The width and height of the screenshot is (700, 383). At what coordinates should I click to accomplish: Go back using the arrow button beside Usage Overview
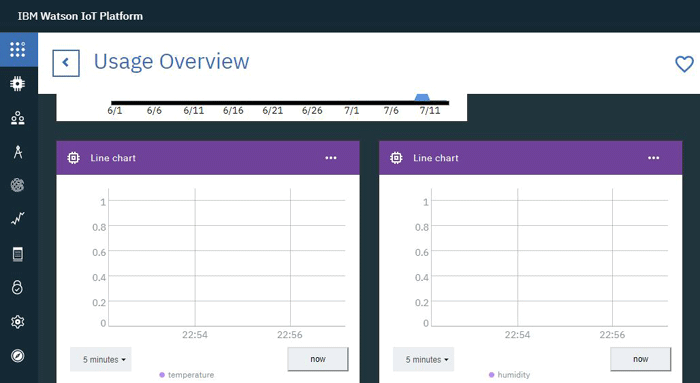point(66,63)
